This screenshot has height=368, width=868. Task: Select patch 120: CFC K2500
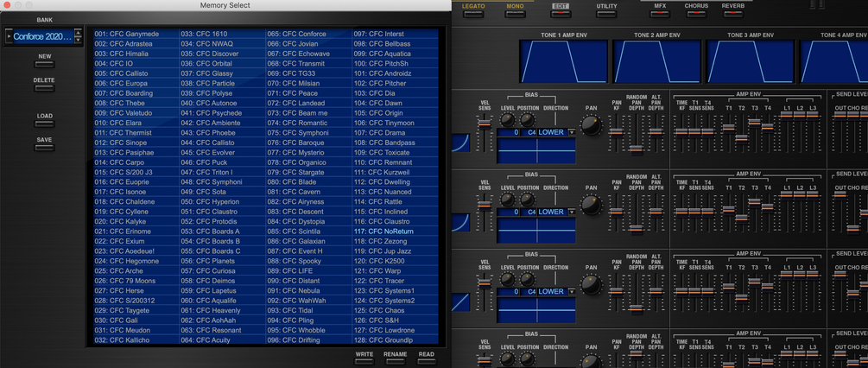[396, 261]
